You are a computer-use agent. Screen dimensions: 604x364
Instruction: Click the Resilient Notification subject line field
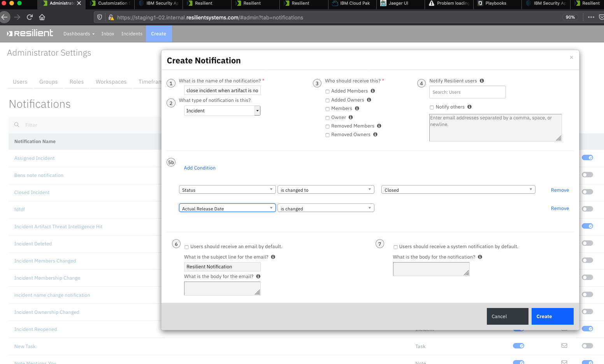click(x=222, y=267)
